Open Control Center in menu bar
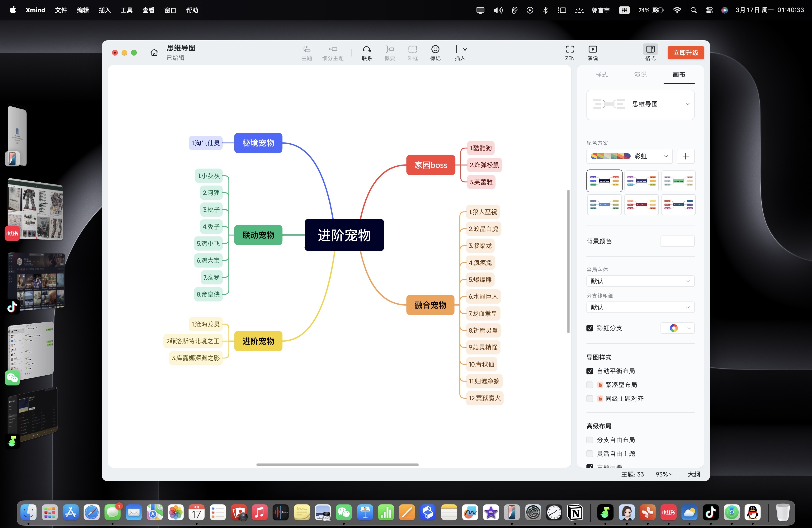 tap(709, 10)
